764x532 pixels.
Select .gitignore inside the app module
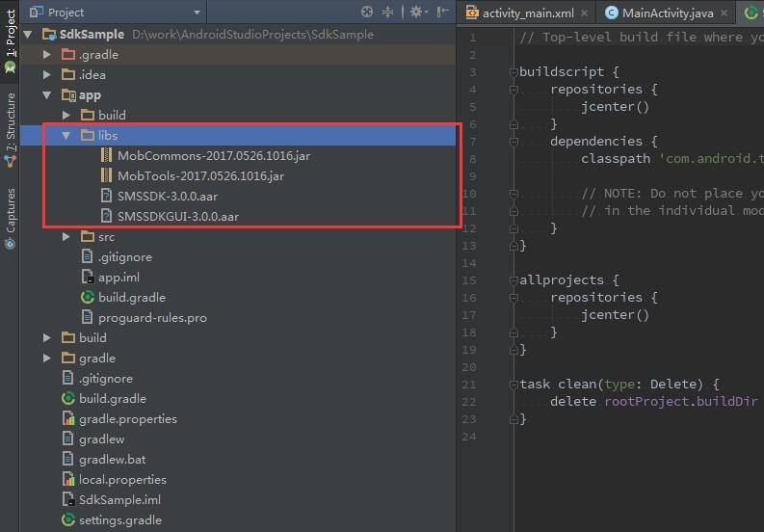tap(125, 257)
